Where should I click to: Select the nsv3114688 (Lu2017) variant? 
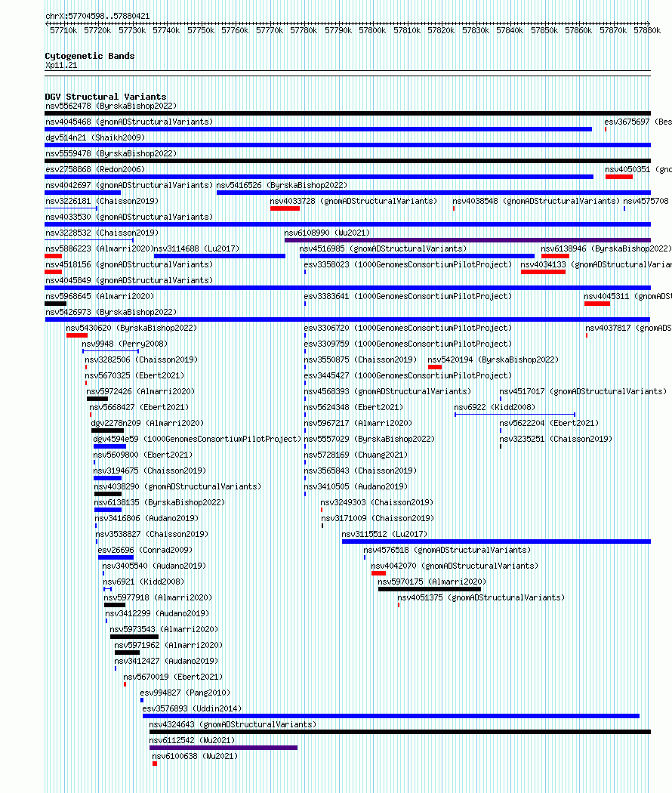coord(196,248)
